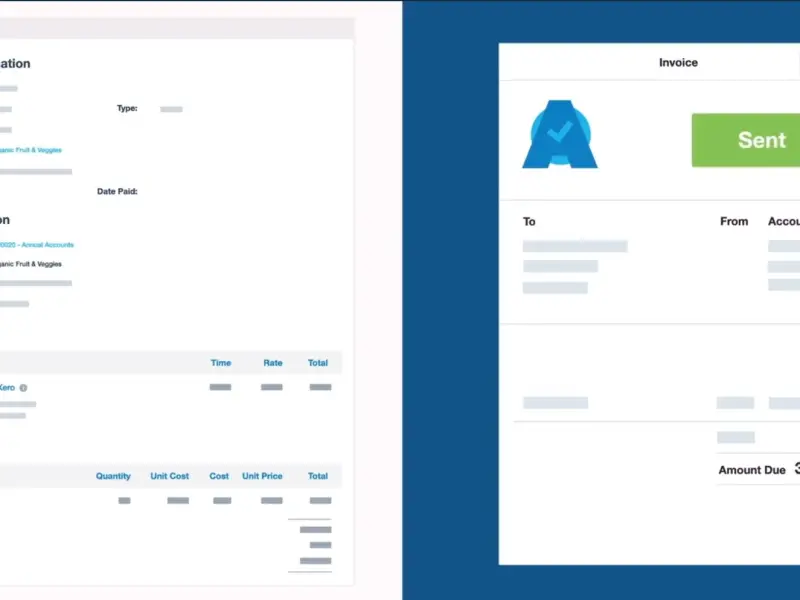Open the blue Organic Fruit & Veggies link
Viewport: 800px width, 600px height.
[x=30, y=150]
